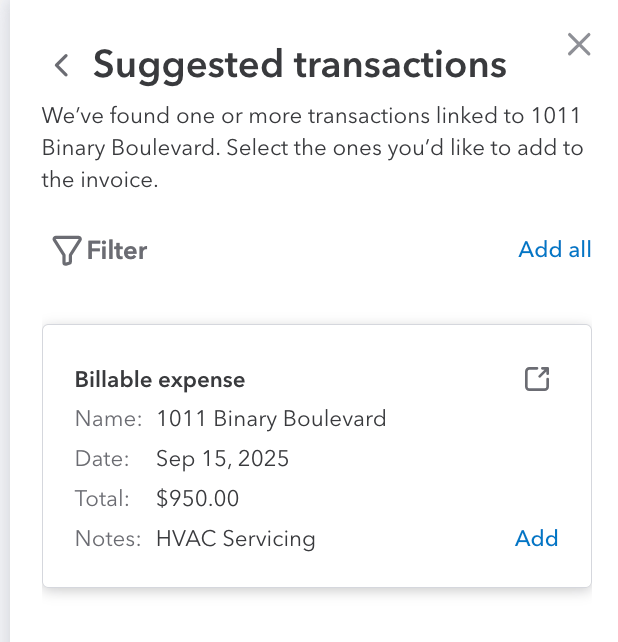Image resolution: width=618 pixels, height=642 pixels.
Task: Click the Notes field label
Action: [106, 539]
